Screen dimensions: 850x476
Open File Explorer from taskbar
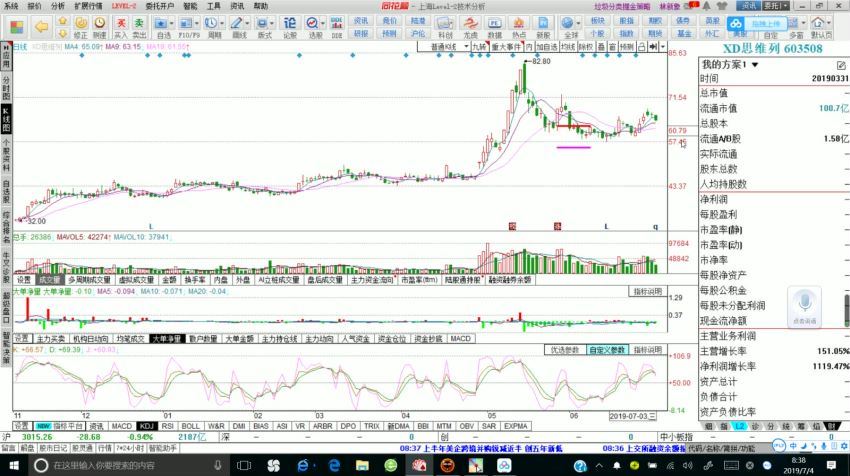click(362, 465)
